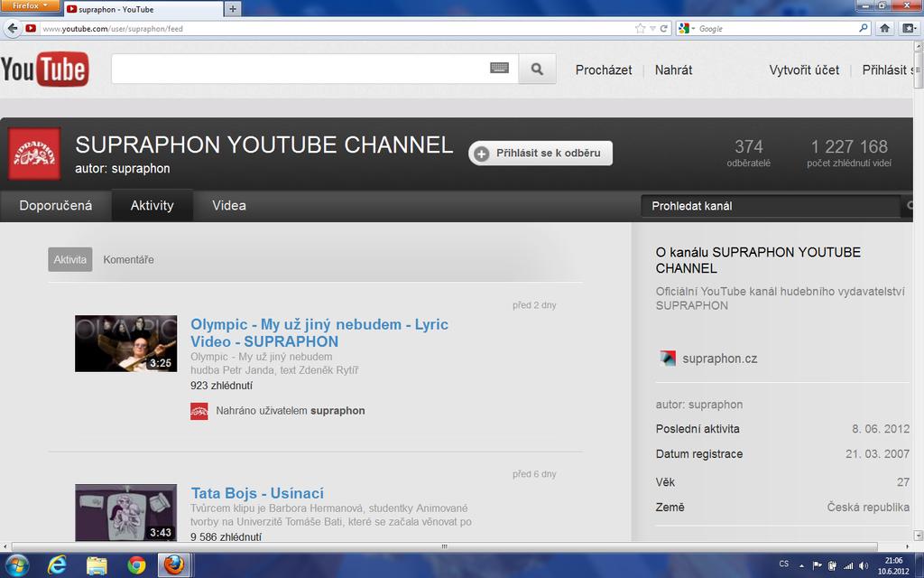Screen dimensions: 924x578
Task: Click the 1 227 168 views count
Action: click(x=849, y=153)
